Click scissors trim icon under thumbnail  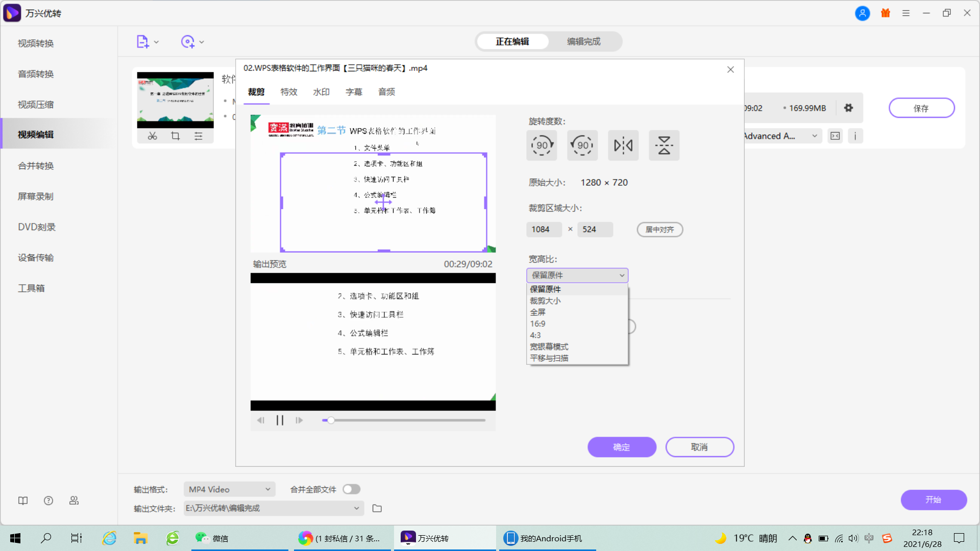coord(152,136)
